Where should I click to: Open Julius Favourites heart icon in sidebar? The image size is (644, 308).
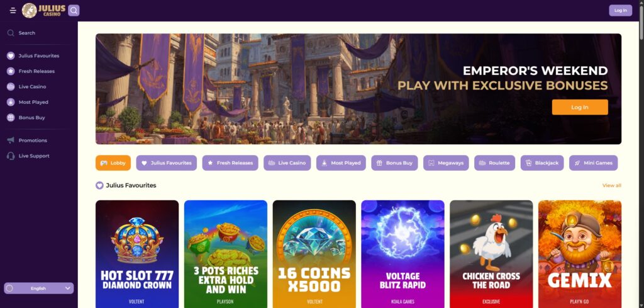tap(11, 55)
